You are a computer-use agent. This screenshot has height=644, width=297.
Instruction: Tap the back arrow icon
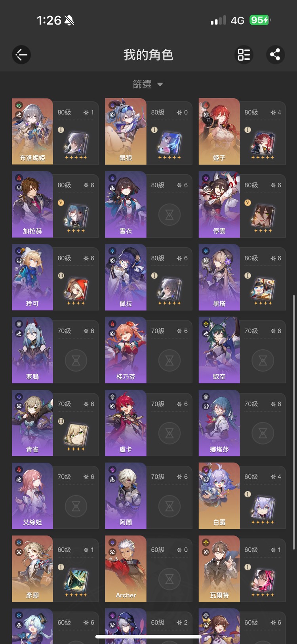click(x=21, y=55)
